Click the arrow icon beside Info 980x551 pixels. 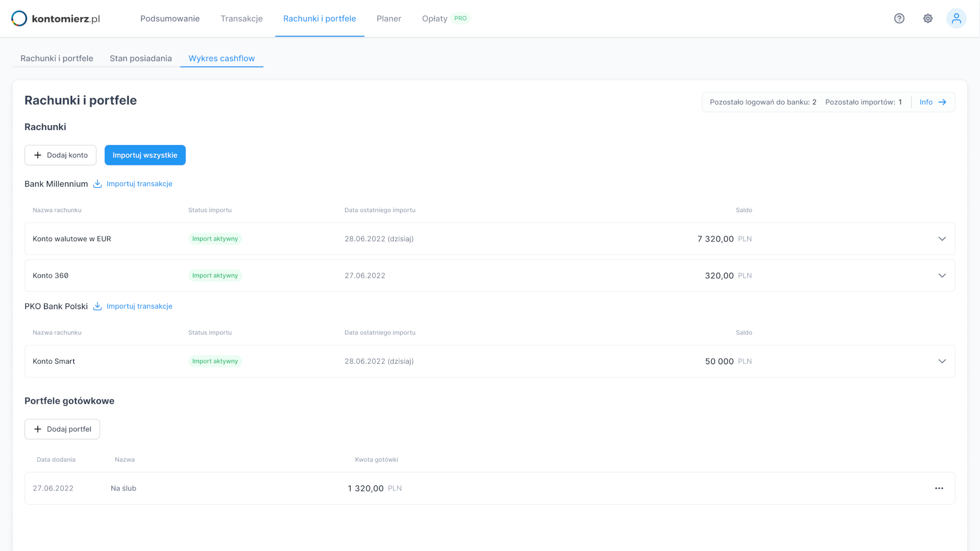click(x=942, y=102)
